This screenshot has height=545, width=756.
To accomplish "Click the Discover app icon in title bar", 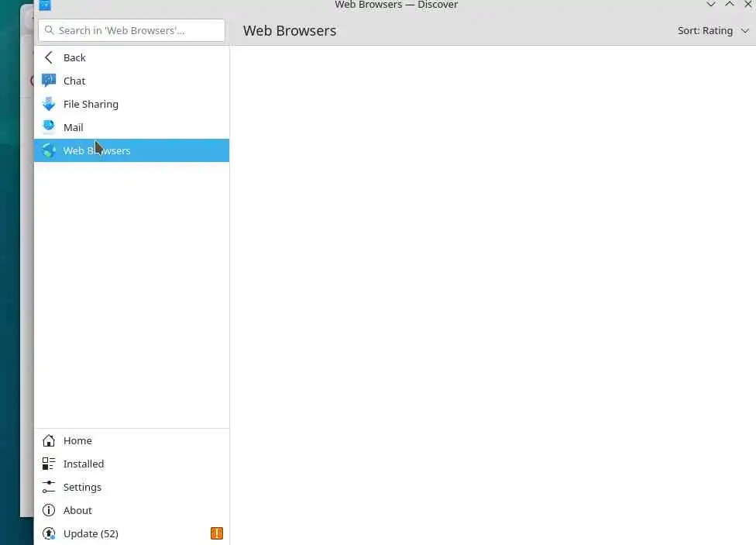I will (x=45, y=5).
